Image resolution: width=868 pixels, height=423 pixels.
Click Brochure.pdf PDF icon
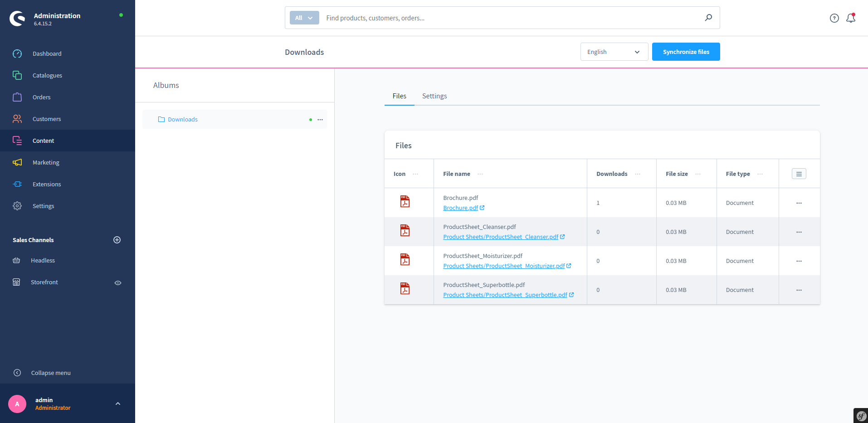click(405, 201)
